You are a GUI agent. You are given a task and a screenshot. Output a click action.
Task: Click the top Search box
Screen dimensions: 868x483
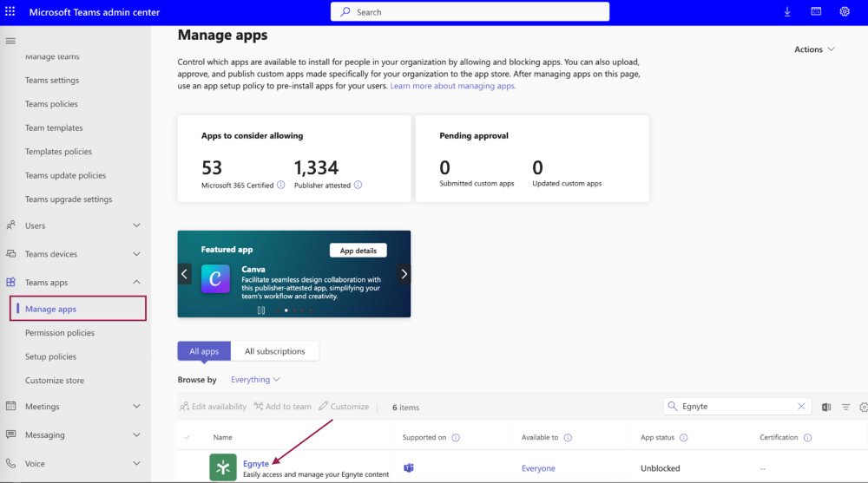(x=470, y=11)
